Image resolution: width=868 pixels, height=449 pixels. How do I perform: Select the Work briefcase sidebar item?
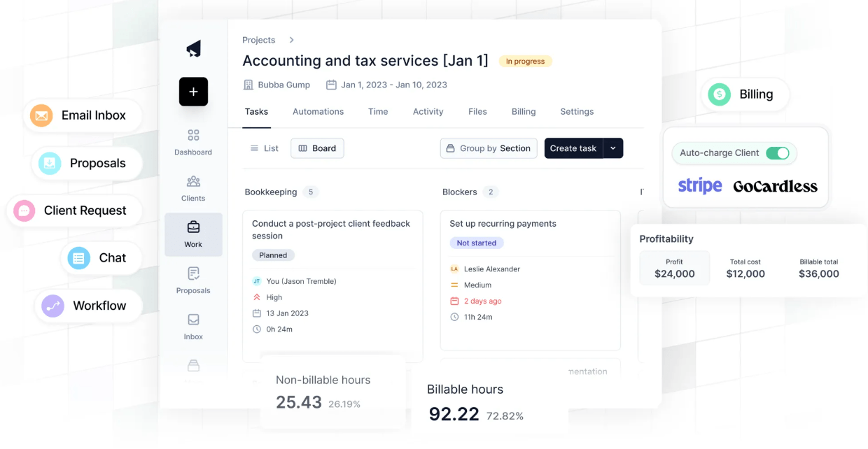[x=193, y=234]
